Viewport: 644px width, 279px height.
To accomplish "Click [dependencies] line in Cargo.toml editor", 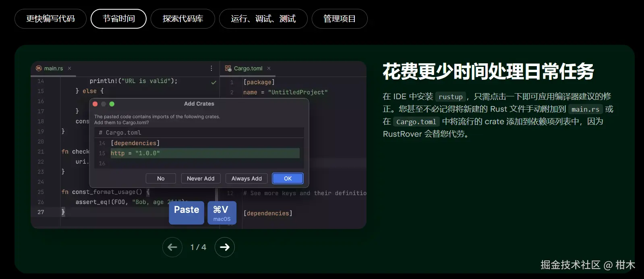I will pyautogui.click(x=268, y=213).
